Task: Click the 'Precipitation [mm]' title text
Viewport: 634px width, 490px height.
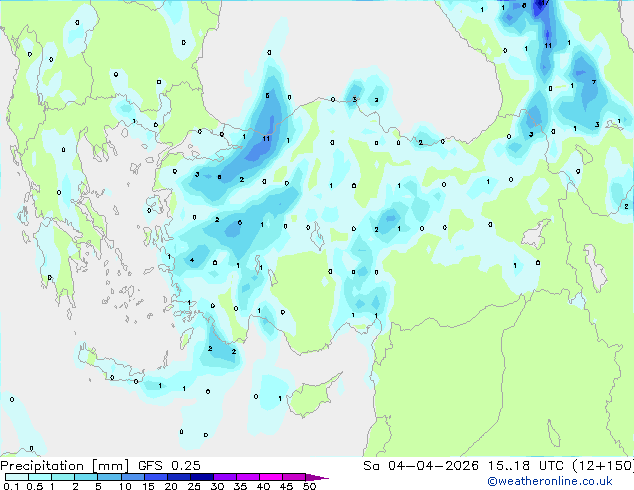Action: pos(65,466)
